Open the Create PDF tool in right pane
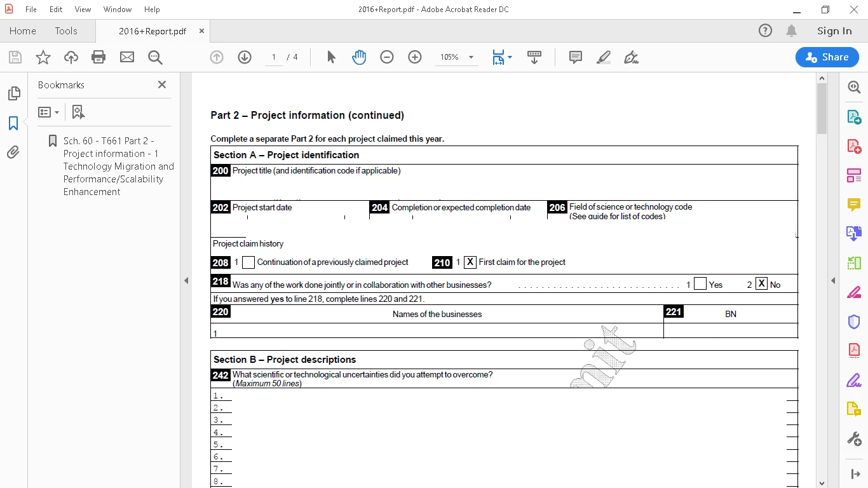Image resolution: width=868 pixels, height=488 pixels. coord(854,147)
